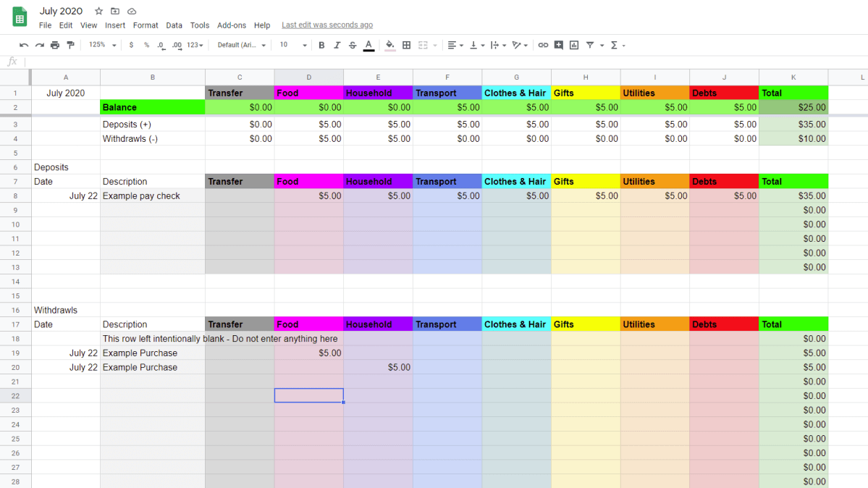Click the Paint format tool
This screenshot has height=488, width=868.
pos(70,45)
